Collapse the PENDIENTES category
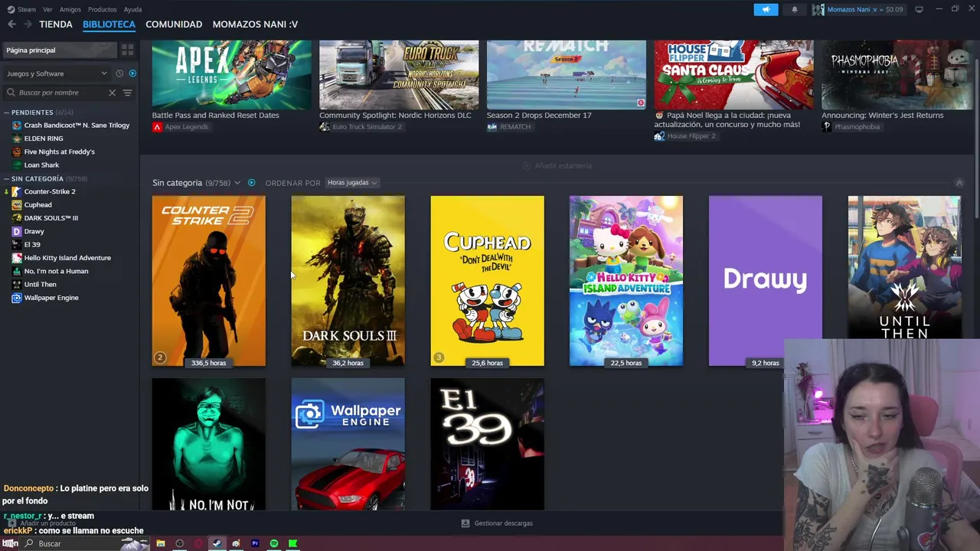 [6, 112]
